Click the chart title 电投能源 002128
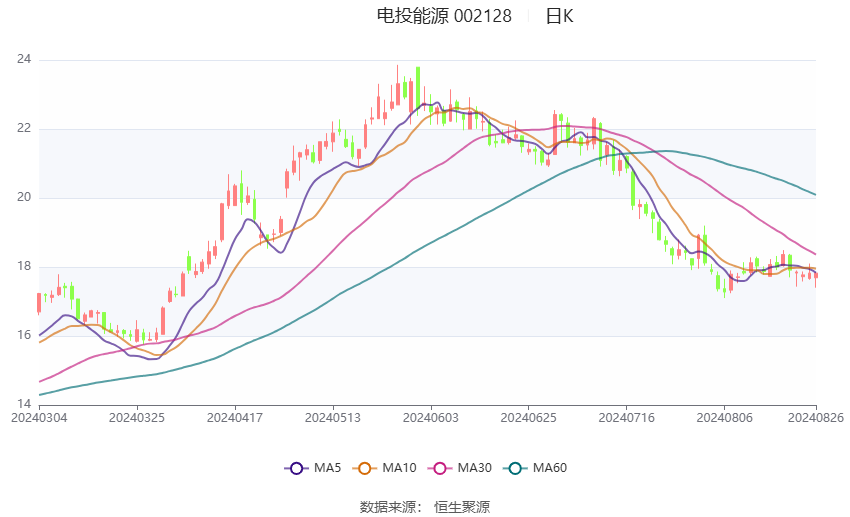Screen dimensions: 850x517 tap(444, 16)
